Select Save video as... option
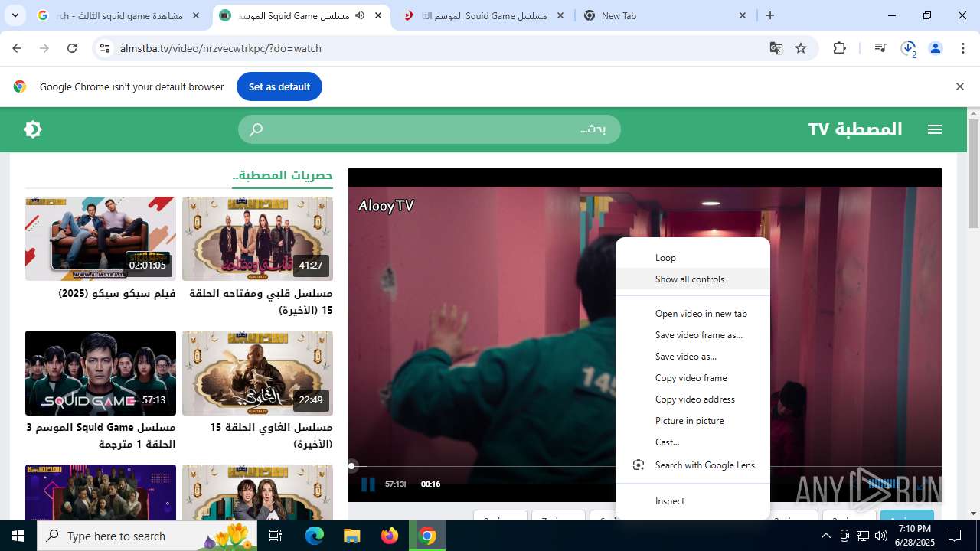Viewport: 980px width, 551px height. pyautogui.click(x=693, y=357)
